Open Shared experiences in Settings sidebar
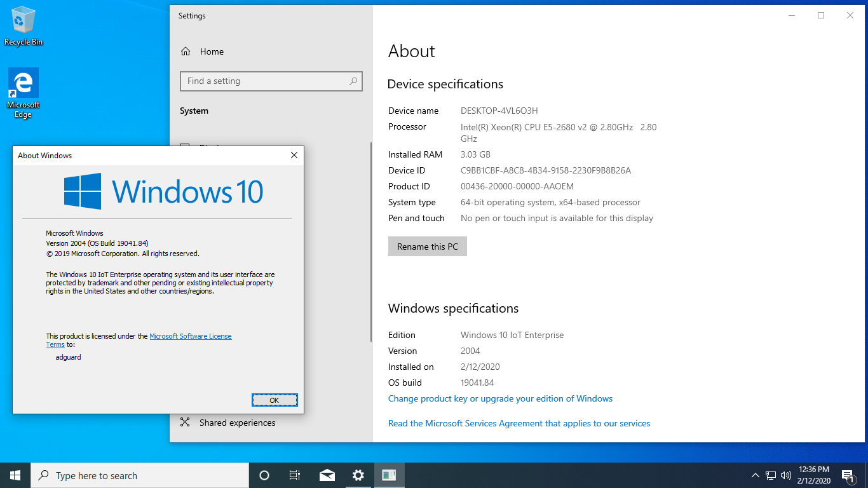This screenshot has width=868, height=488. click(229, 423)
